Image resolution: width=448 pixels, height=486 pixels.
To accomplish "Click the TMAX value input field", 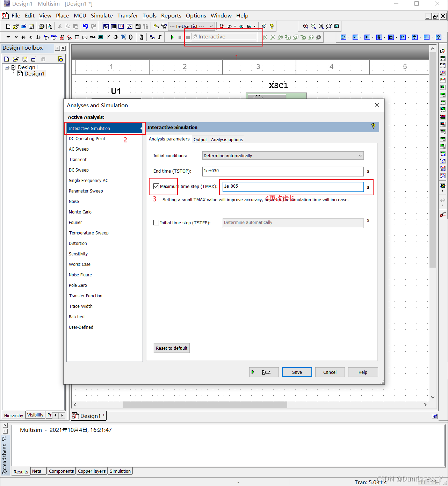I will pyautogui.click(x=293, y=187).
